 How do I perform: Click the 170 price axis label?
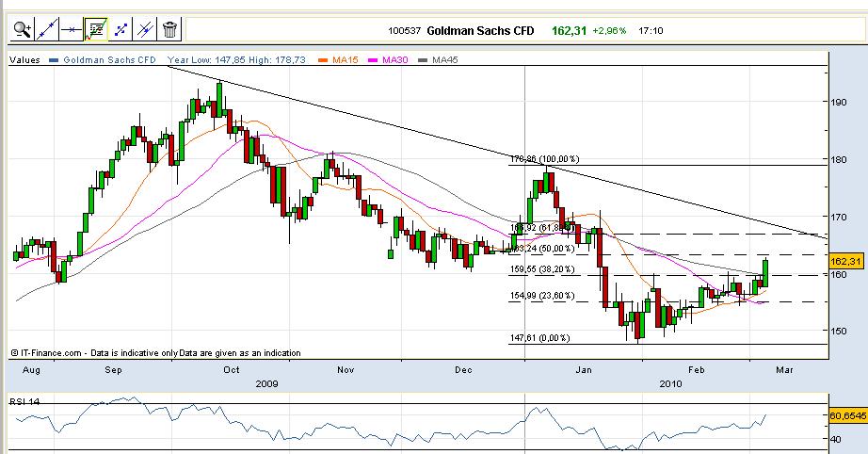[839, 217]
